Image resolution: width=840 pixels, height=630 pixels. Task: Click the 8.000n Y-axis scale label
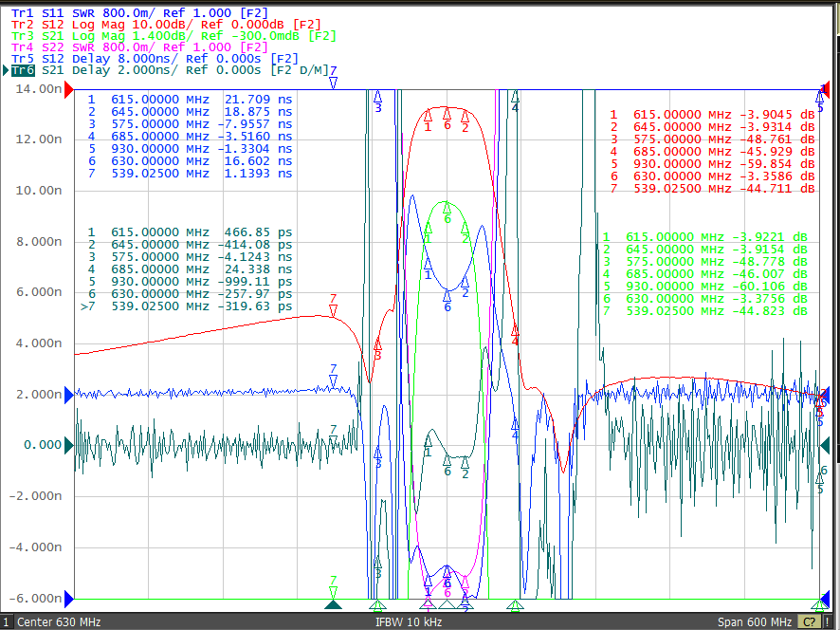38,241
